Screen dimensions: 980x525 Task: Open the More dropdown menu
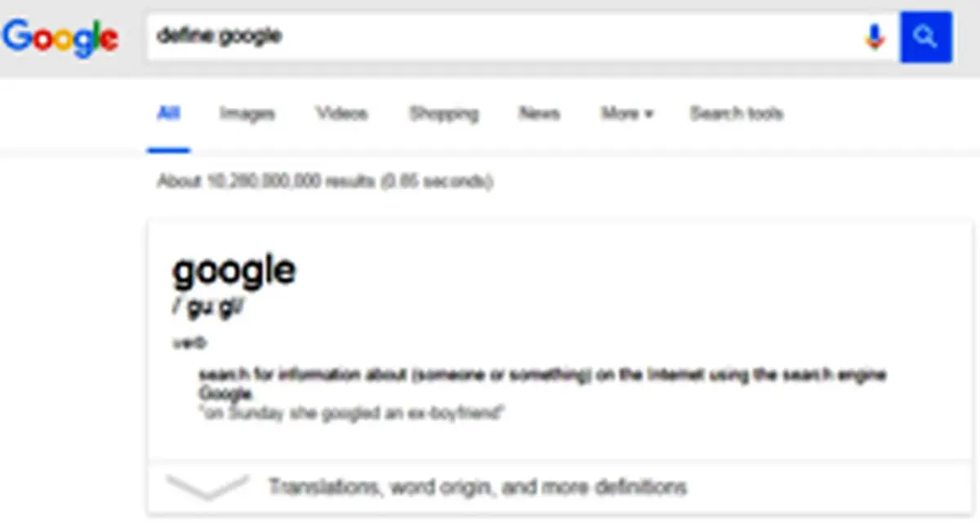click(x=627, y=113)
